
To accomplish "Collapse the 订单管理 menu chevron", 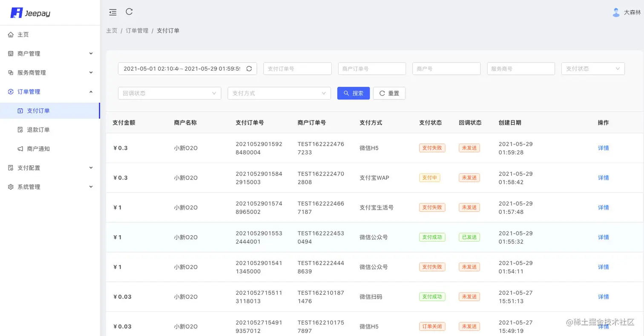I will (x=91, y=91).
